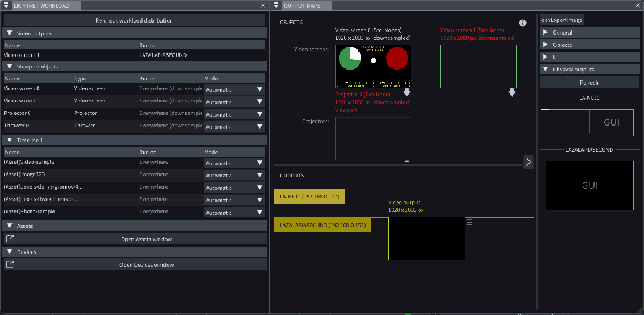Select the Projector 0 viewport frame
The height and width of the screenshot is (315, 644).
pyautogui.click(x=373, y=138)
